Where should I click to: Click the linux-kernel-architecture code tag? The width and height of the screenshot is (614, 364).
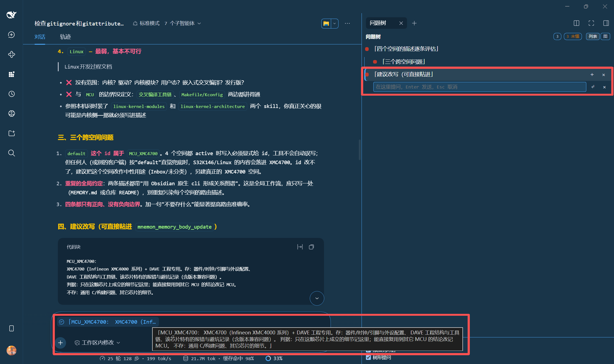point(213,106)
